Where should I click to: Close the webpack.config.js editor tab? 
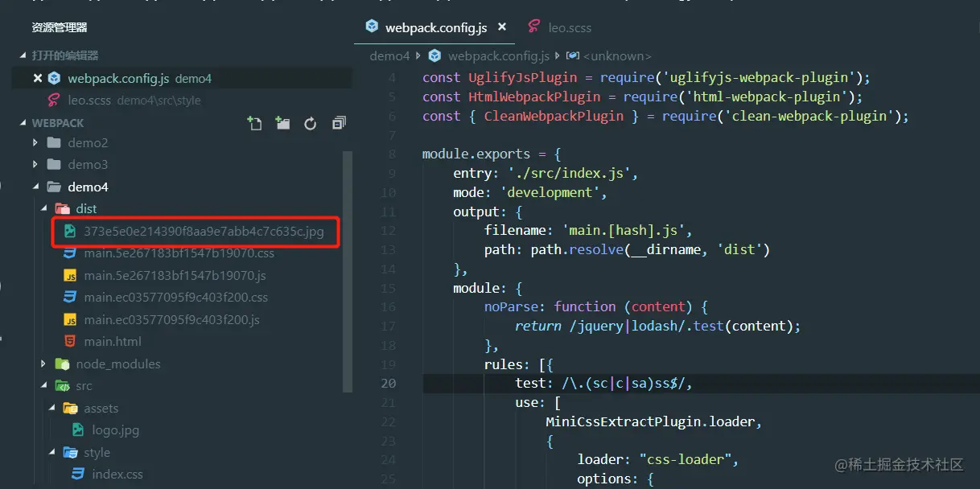pos(502,27)
